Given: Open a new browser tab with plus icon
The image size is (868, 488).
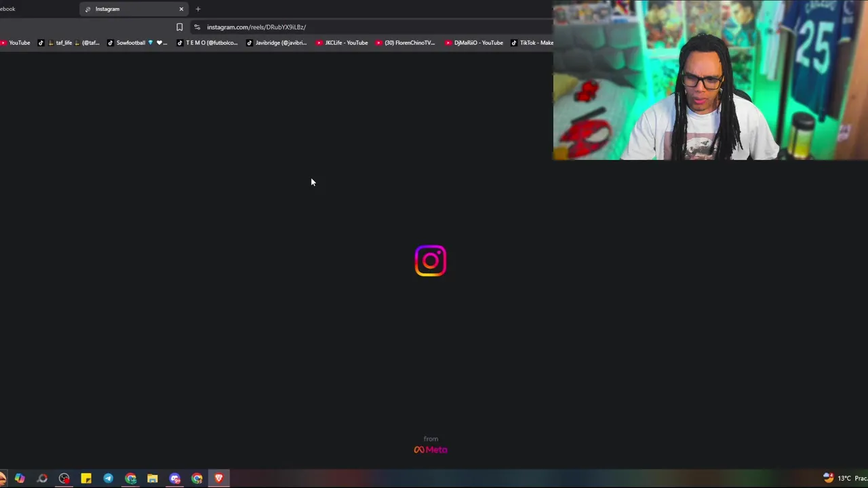Looking at the screenshot, I should [x=198, y=9].
